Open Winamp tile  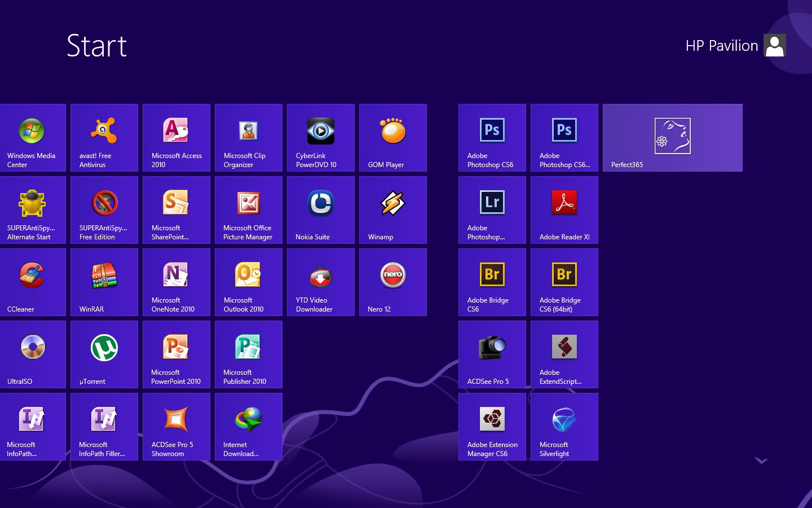click(393, 210)
